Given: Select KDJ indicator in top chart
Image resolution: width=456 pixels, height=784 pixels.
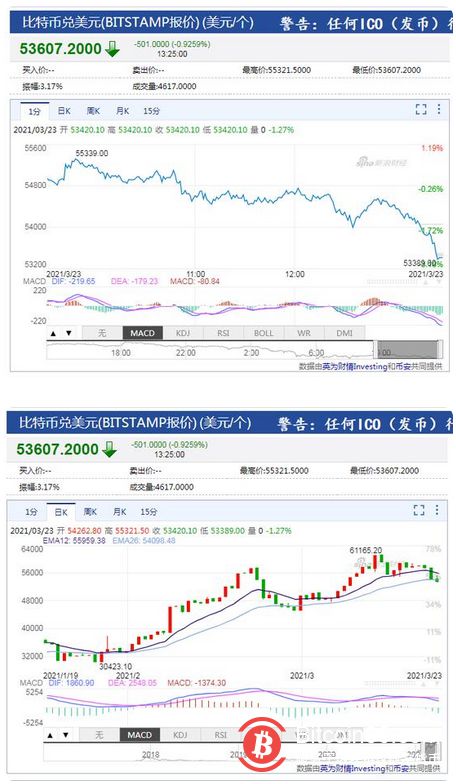Looking at the screenshot, I should [x=183, y=333].
